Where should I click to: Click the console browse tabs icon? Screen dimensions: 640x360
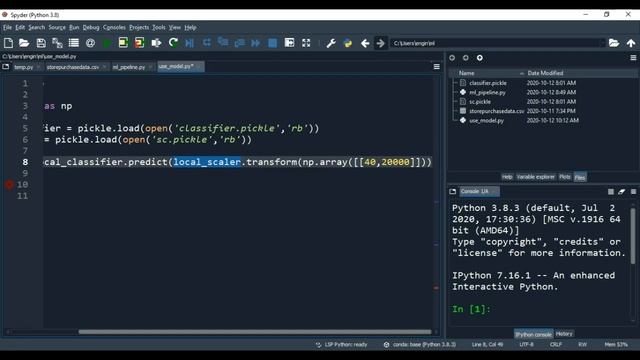click(453, 191)
